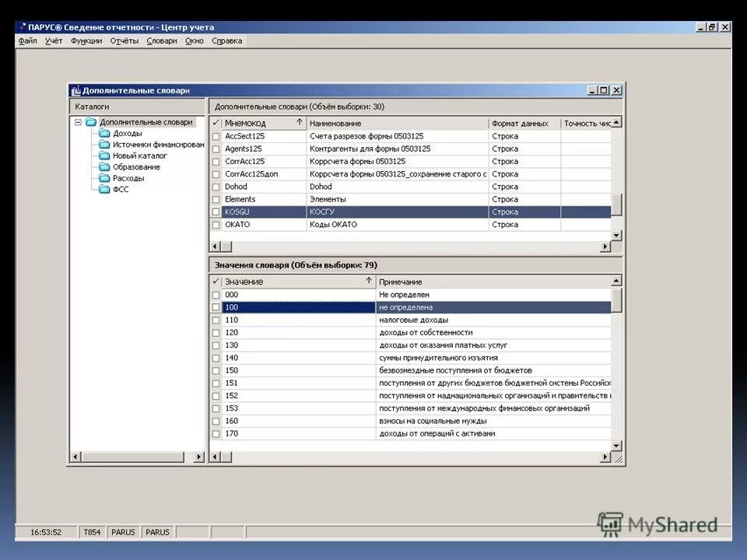Click scroll-right arrow of Каталоги tree
This screenshot has height=560, width=747.
pos(199,457)
